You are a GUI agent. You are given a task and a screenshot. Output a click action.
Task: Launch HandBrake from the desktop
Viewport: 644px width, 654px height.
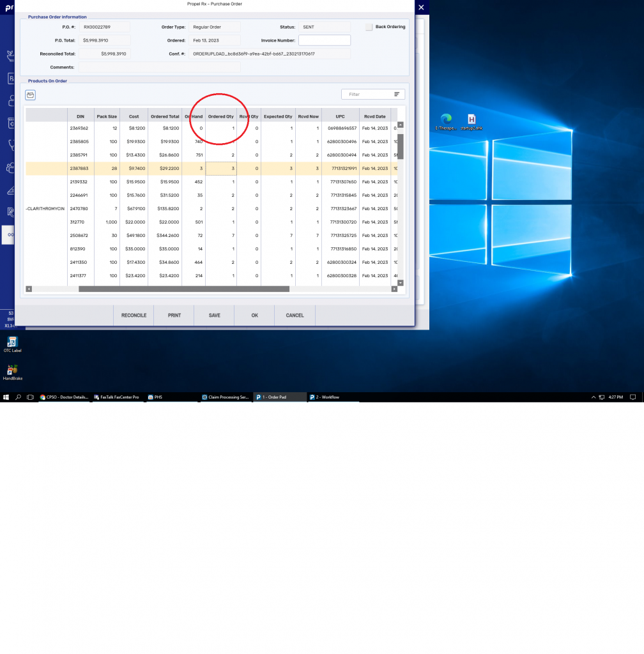point(12,370)
